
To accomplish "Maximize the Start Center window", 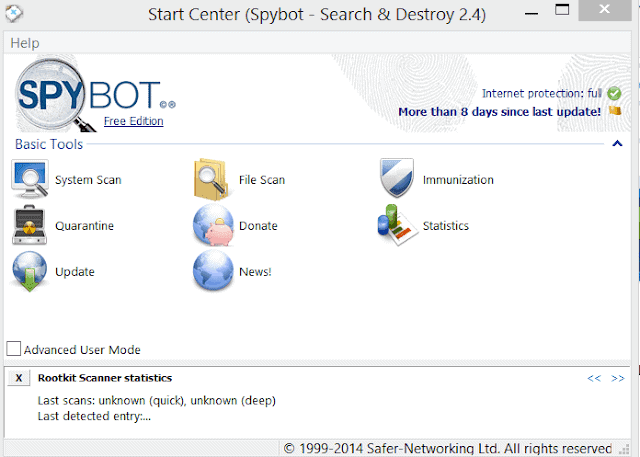I will (x=562, y=10).
